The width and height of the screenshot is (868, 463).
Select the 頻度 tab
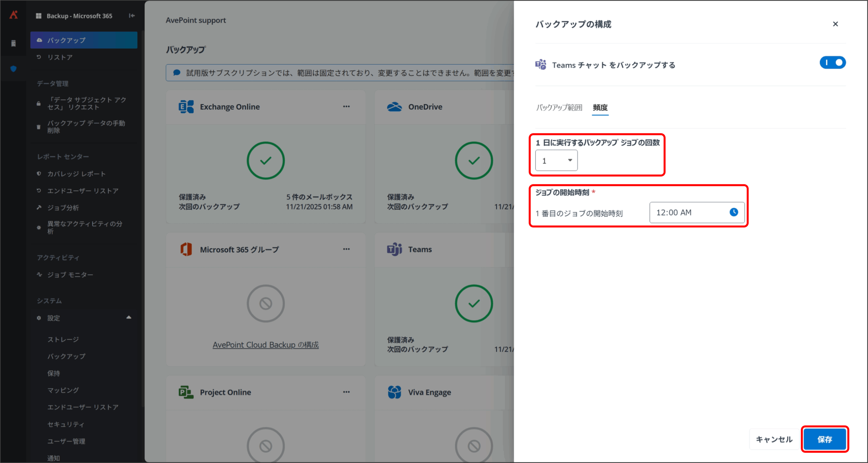click(x=600, y=108)
